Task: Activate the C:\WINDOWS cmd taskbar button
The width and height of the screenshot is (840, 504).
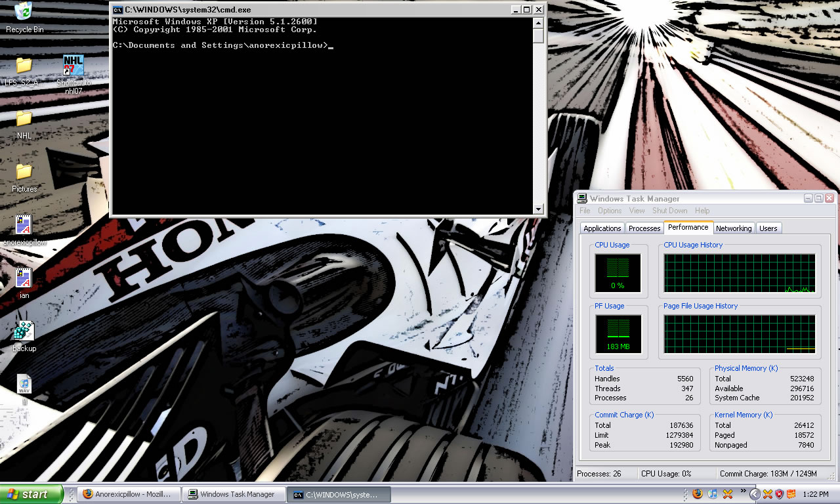Action: coord(339,494)
